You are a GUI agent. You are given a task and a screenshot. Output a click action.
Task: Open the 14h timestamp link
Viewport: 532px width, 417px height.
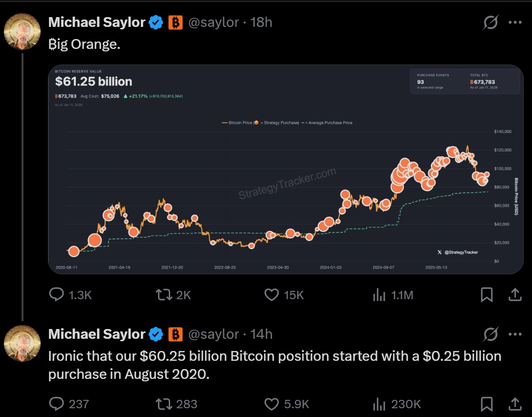point(262,334)
